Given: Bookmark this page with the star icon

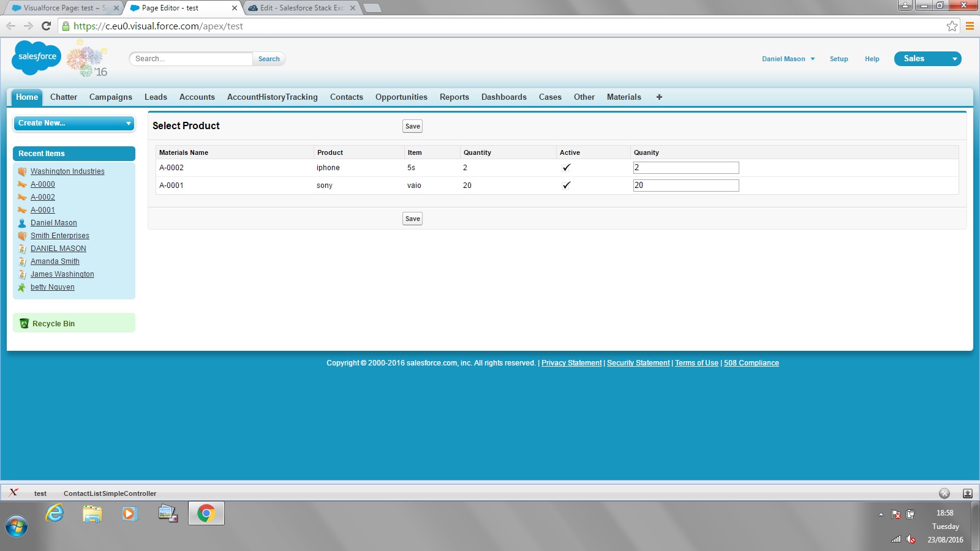Looking at the screenshot, I should 952,26.
